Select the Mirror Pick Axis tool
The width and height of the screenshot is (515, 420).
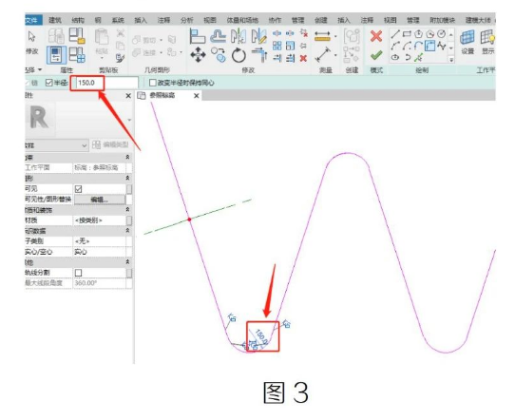click(238, 36)
